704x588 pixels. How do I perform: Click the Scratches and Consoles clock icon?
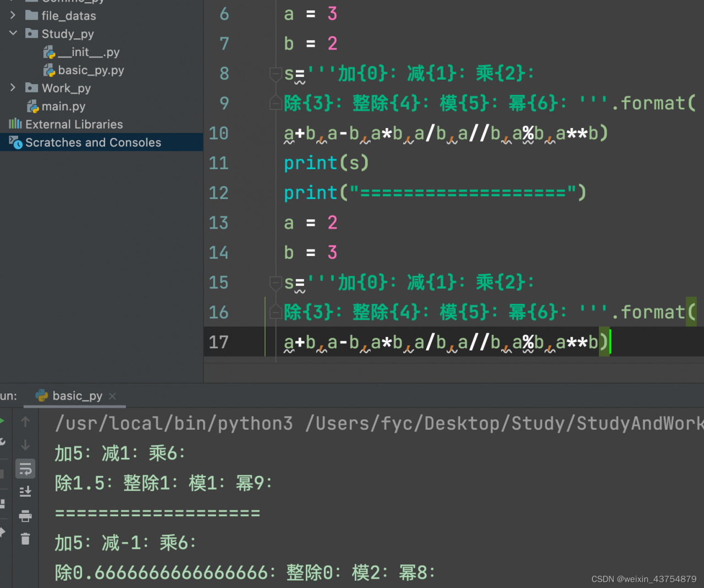(x=15, y=143)
